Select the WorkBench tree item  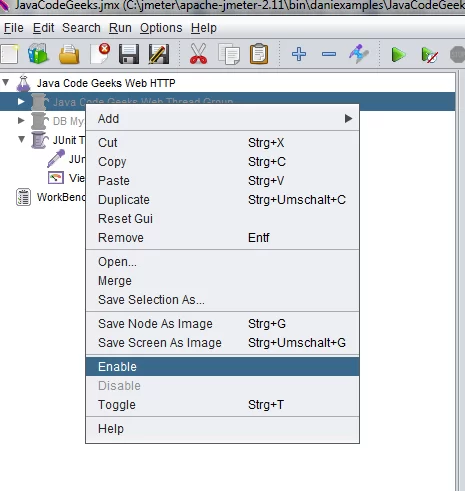click(x=61, y=197)
